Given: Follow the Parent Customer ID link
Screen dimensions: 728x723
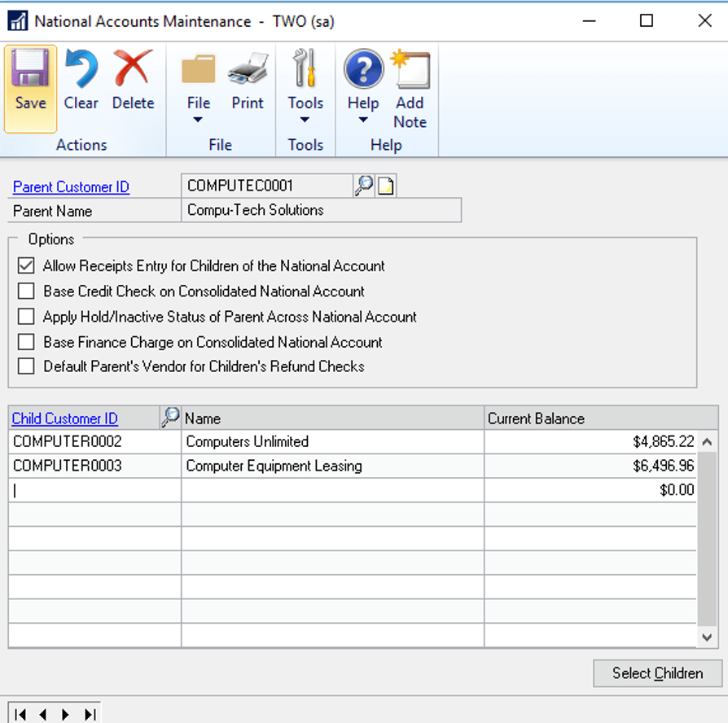Looking at the screenshot, I should (x=71, y=187).
